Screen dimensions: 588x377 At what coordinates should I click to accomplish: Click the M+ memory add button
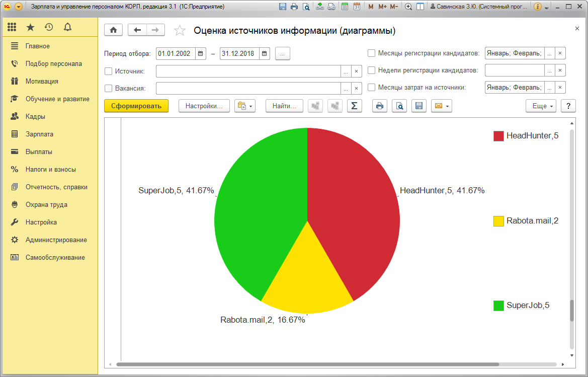pos(382,7)
